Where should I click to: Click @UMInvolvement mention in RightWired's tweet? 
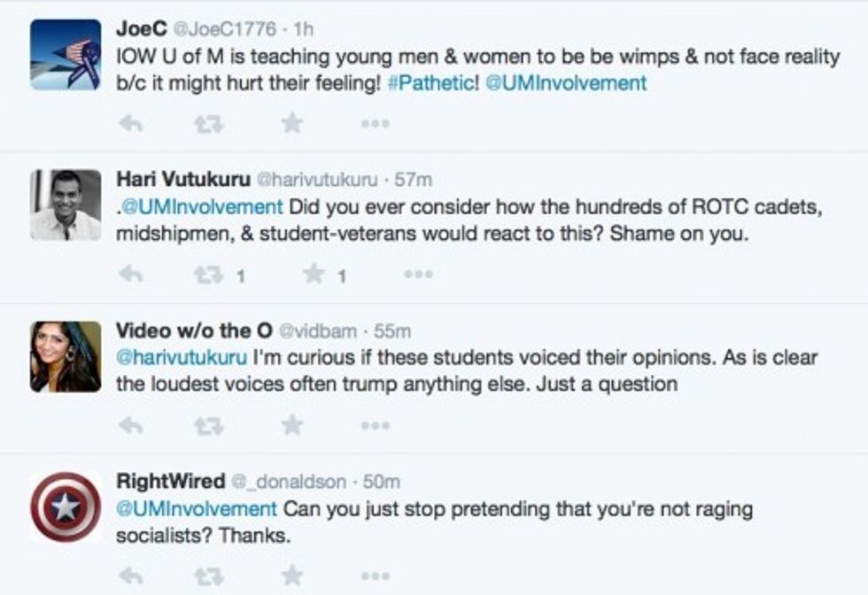197,509
